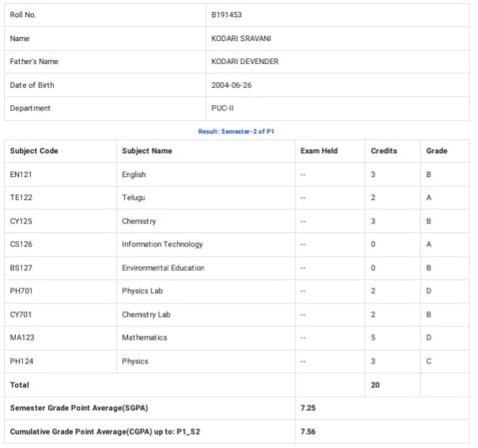The width and height of the screenshot is (478, 448).
Task: Click the 'Result: Semester-2 of P1' heading
Action: pyautogui.click(x=236, y=131)
